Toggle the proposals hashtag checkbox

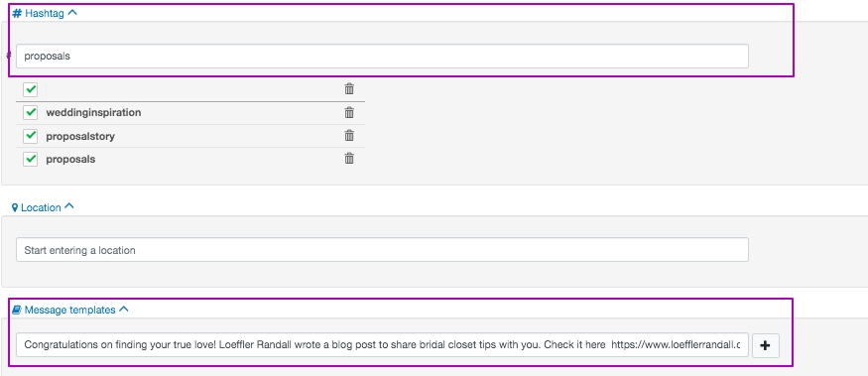[31, 159]
